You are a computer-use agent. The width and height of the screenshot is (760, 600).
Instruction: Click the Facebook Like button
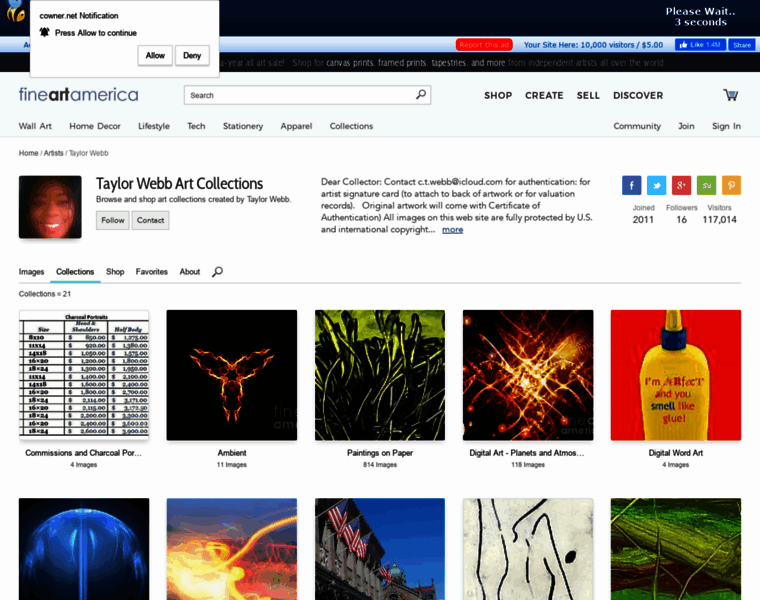700,45
